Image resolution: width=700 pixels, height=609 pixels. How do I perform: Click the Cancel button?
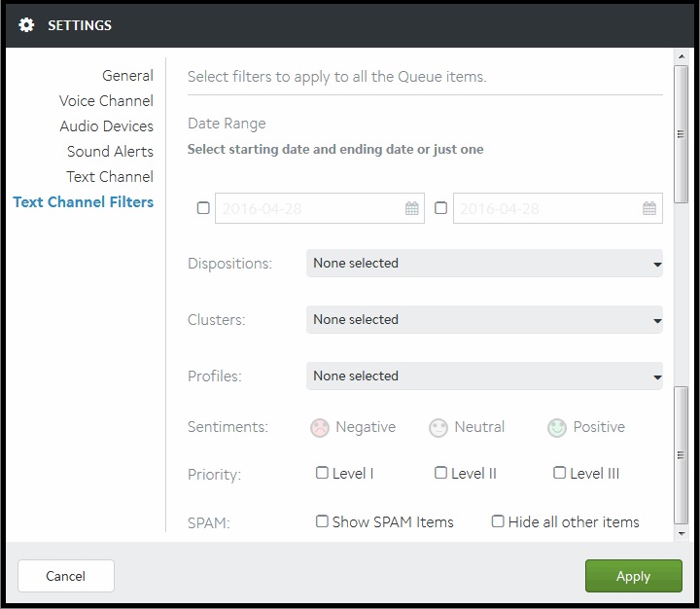point(66,576)
